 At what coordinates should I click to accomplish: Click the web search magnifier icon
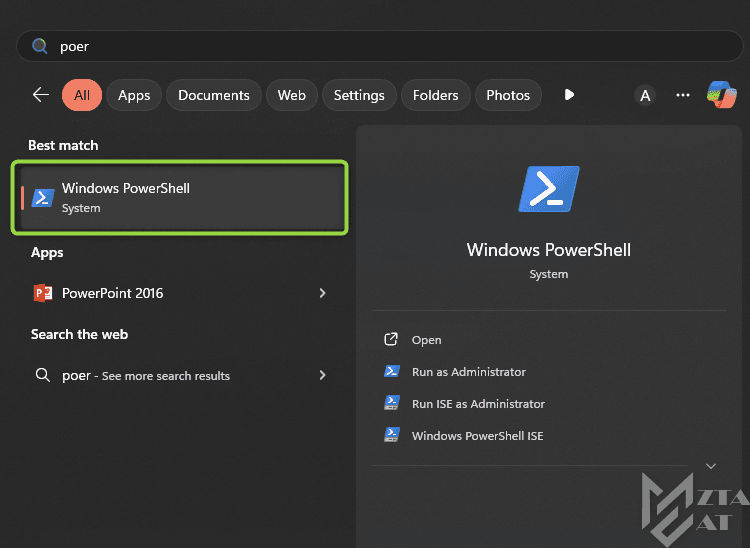pyautogui.click(x=43, y=375)
